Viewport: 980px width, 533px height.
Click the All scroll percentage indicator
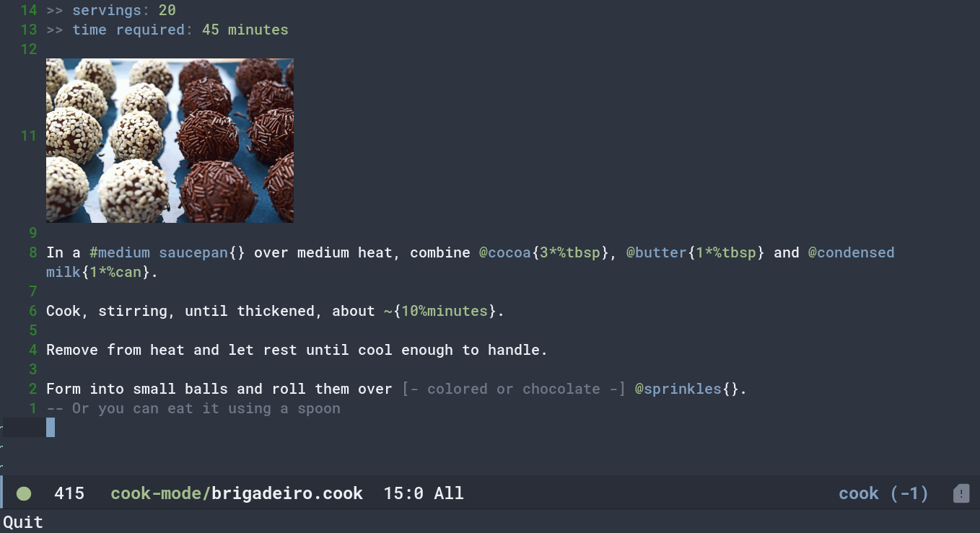(x=449, y=494)
